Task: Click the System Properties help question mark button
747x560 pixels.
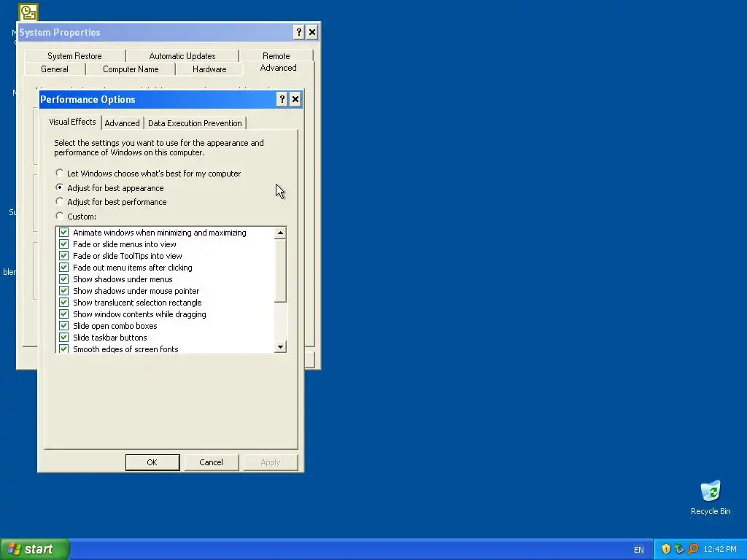Action: (298, 32)
